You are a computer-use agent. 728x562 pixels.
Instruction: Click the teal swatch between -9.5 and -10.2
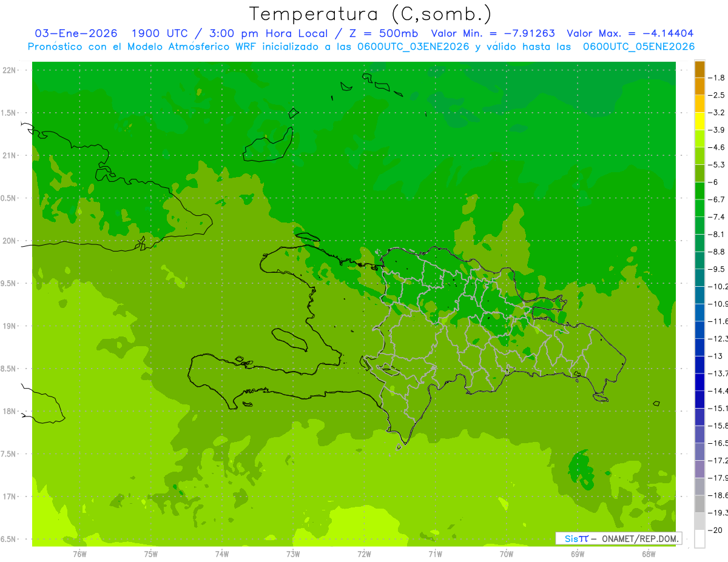699,278
